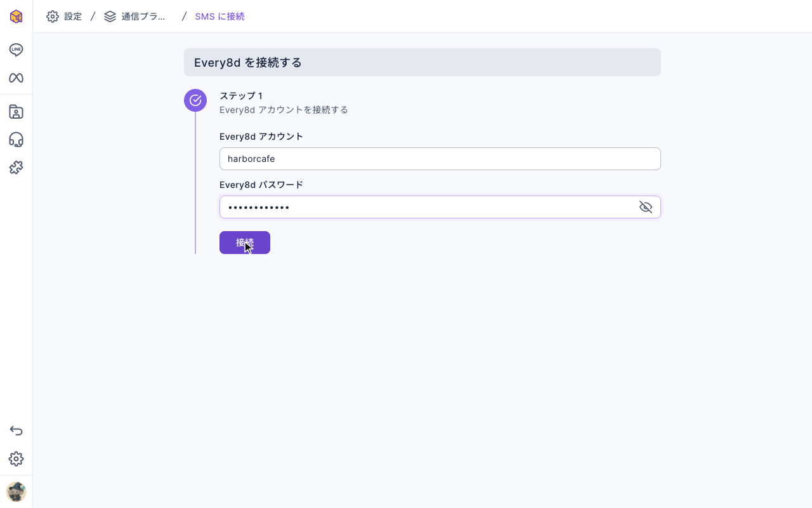This screenshot has width=812, height=508.
Task: Click the Step 1 checkmark circle
Action: click(x=195, y=100)
